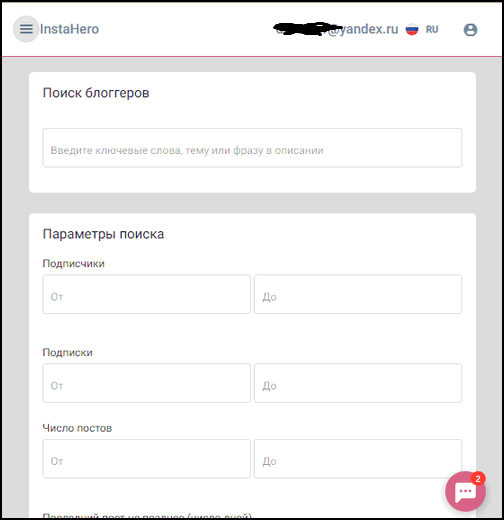Click the Подписчики 'От' field
The width and height of the screenshot is (504, 520).
click(147, 294)
